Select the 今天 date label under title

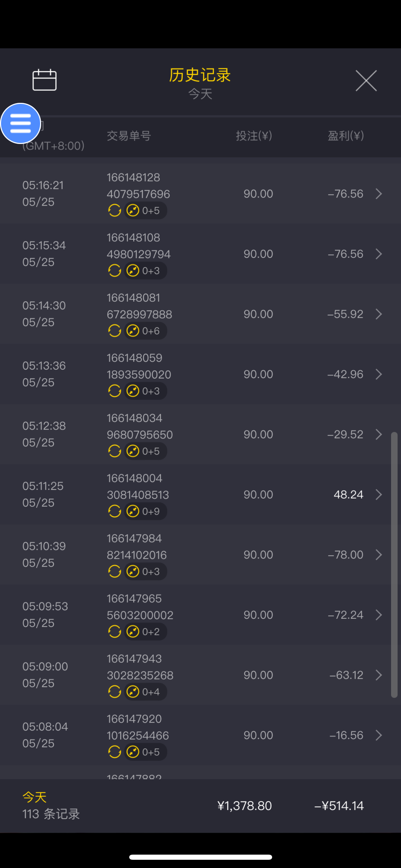(200, 94)
